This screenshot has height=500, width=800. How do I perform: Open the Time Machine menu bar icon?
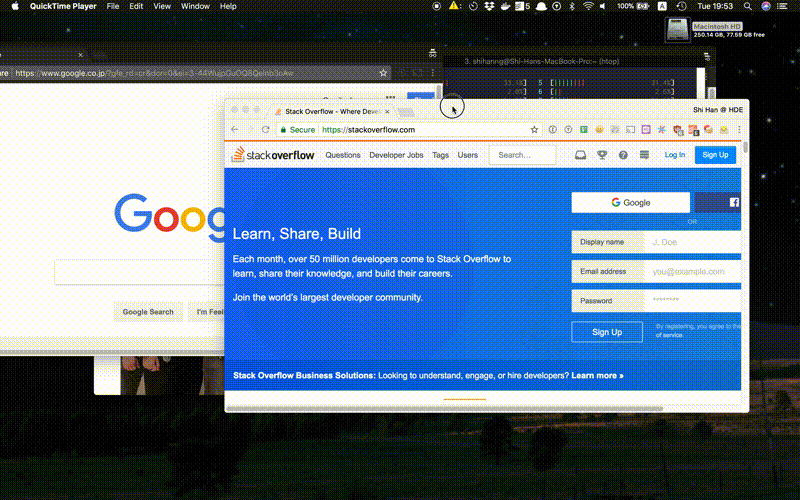point(682,6)
